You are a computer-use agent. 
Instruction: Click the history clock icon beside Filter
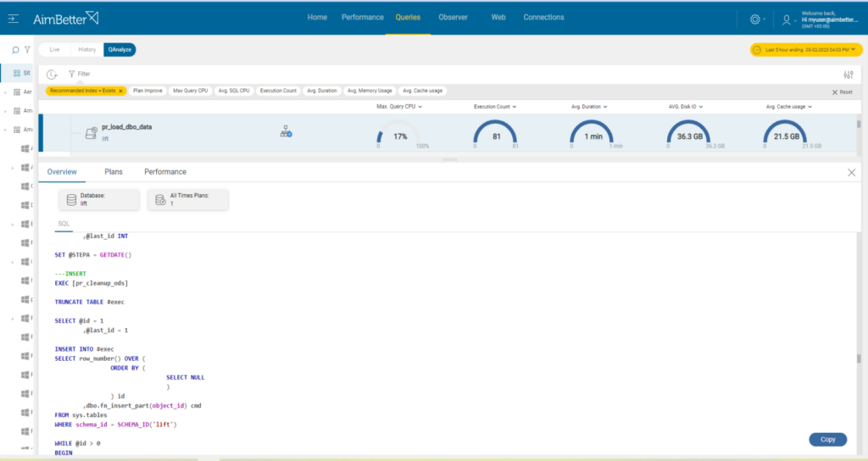tap(52, 75)
